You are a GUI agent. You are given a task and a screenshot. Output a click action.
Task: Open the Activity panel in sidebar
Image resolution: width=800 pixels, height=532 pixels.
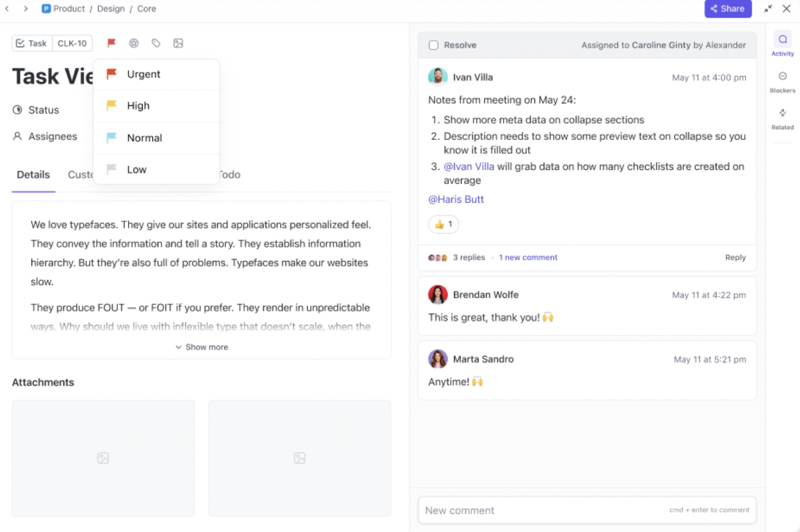[782, 44]
